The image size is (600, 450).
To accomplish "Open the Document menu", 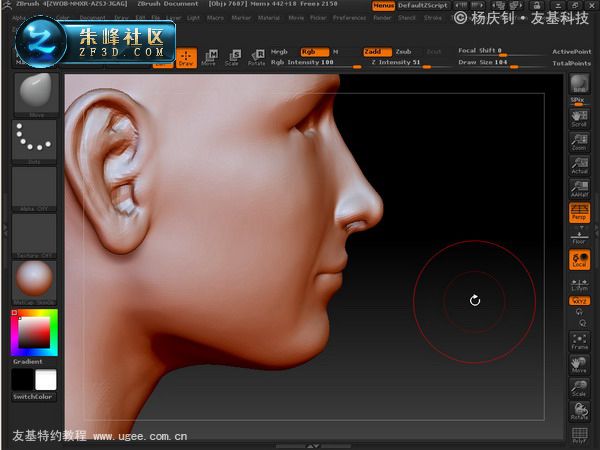I will click(x=93, y=18).
